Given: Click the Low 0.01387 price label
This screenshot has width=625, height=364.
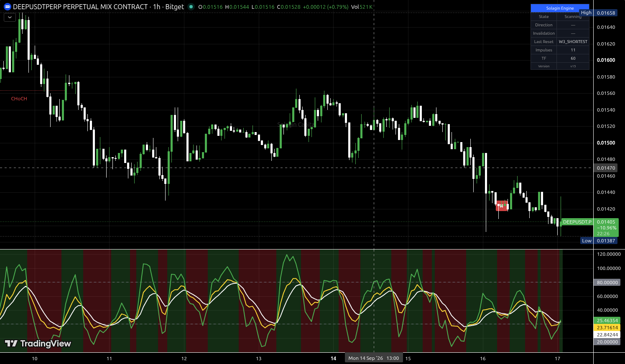Looking at the screenshot, I should [x=599, y=241].
